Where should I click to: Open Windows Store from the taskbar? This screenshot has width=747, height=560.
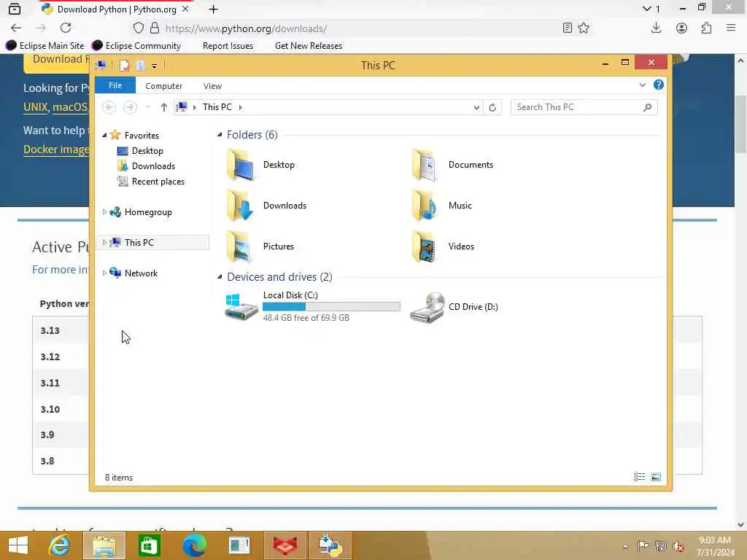coord(149,545)
